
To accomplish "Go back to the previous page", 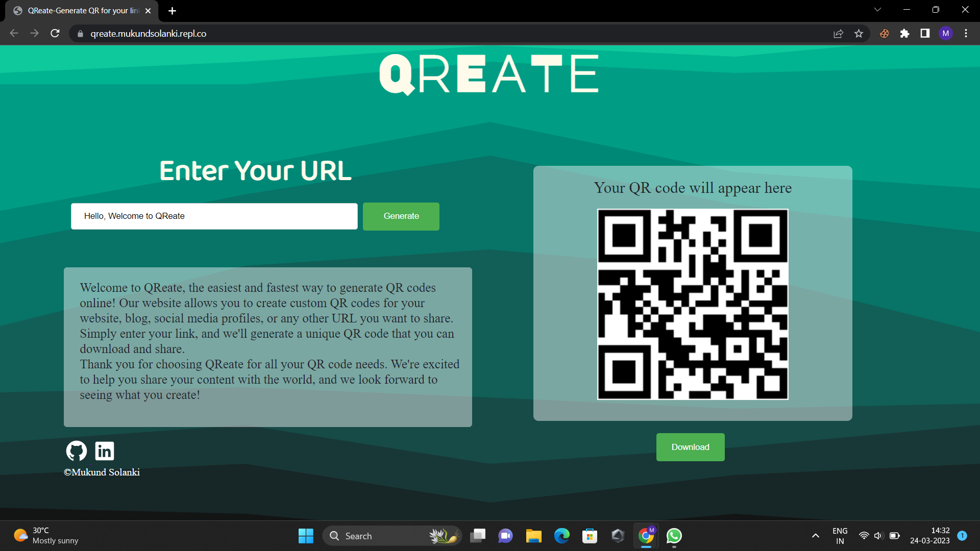I will (13, 33).
